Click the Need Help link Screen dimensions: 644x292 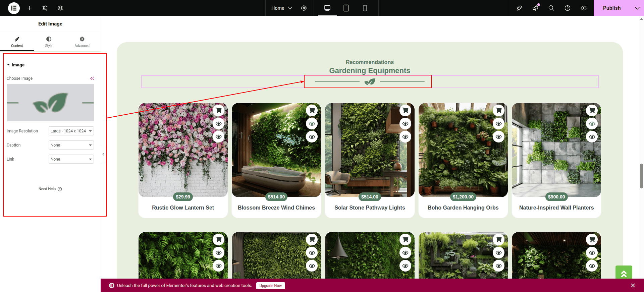pos(50,189)
